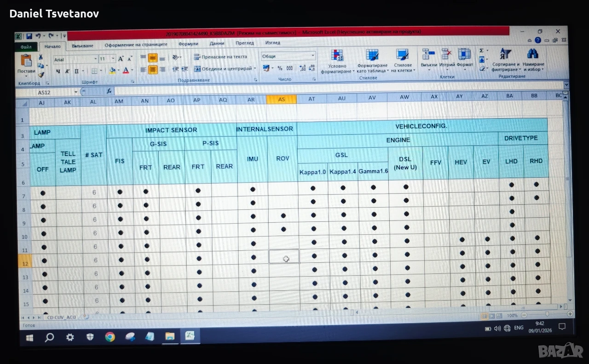Open the Данни ribbon tab
Image resolution: width=589 pixels, height=364 pixels.
coord(217,43)
